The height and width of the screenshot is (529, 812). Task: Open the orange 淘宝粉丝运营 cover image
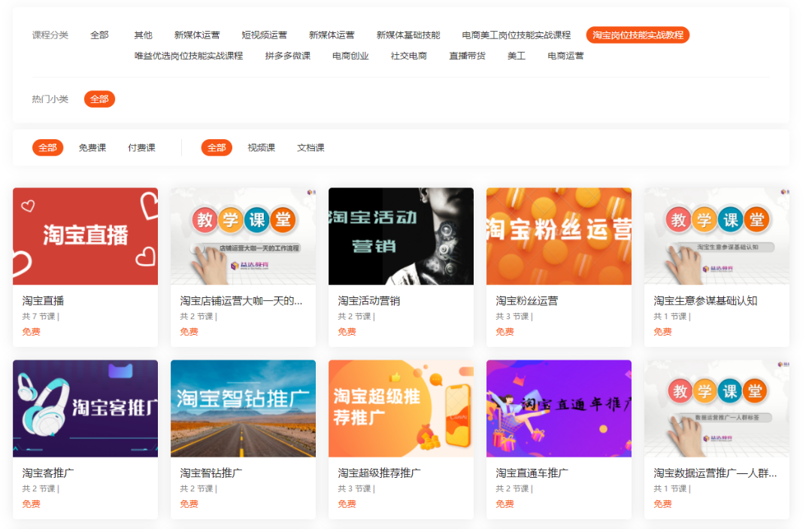[559, 236]
